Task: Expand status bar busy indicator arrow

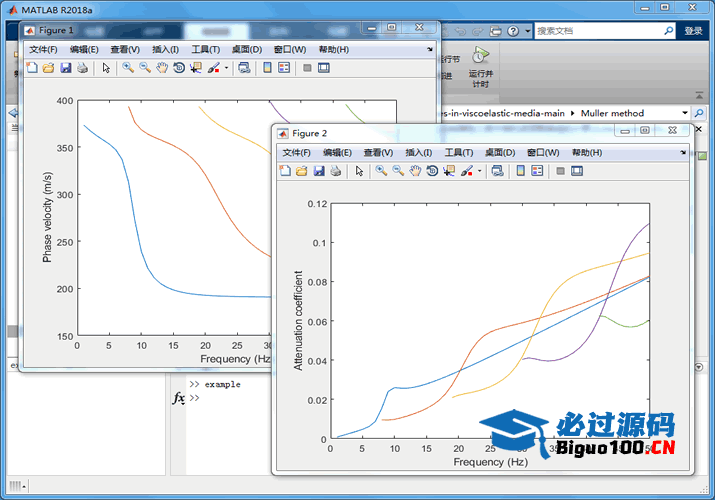Action: tap(24, 487)
